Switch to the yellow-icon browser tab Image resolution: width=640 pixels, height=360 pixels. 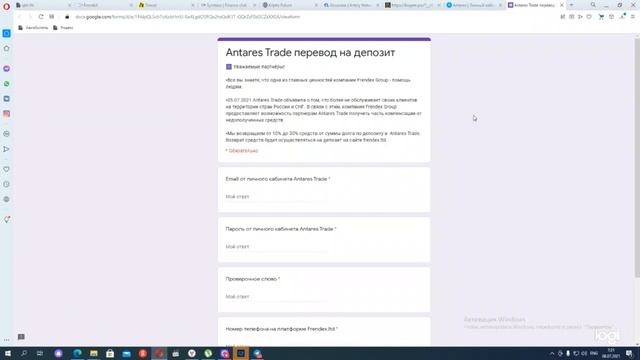(x=167, y=5)
